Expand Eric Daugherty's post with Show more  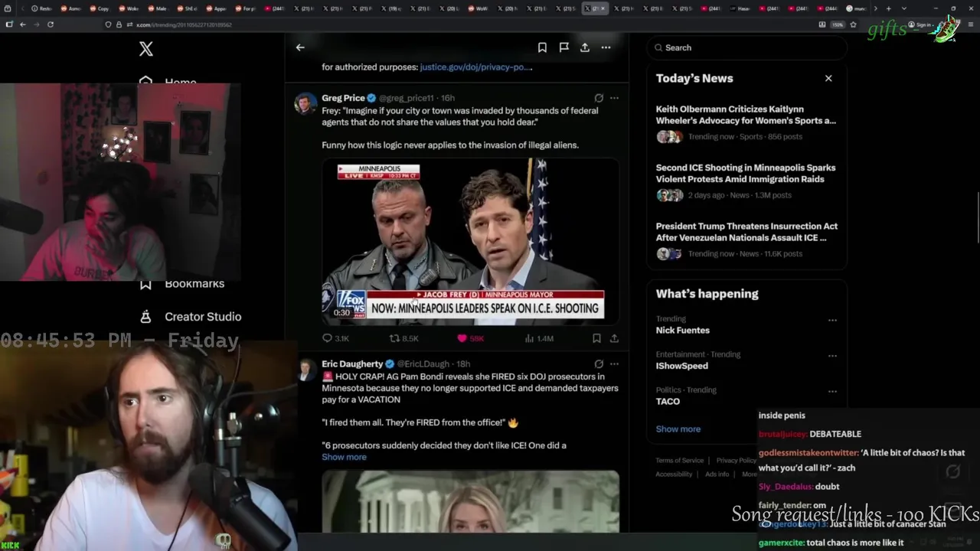click(x=344, y=457)
